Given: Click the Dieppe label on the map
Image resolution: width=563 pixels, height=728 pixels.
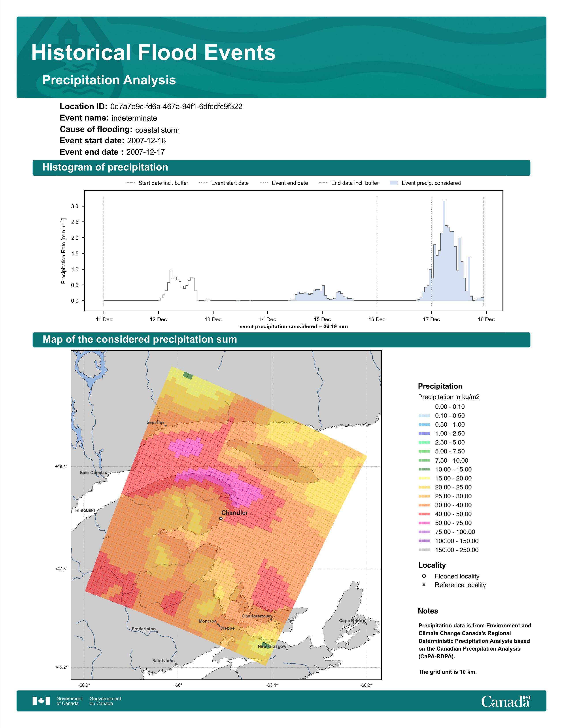Looking at the screenshot, I should tap(227, 628).
